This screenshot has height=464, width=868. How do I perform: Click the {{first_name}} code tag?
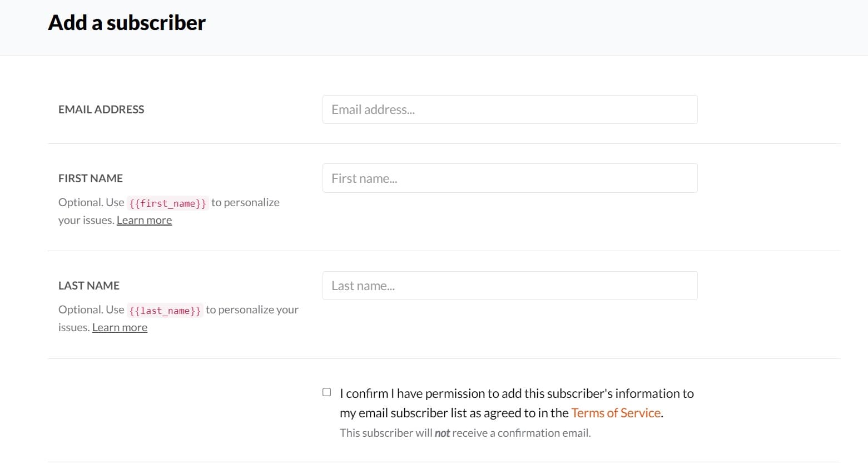[167, 203]
